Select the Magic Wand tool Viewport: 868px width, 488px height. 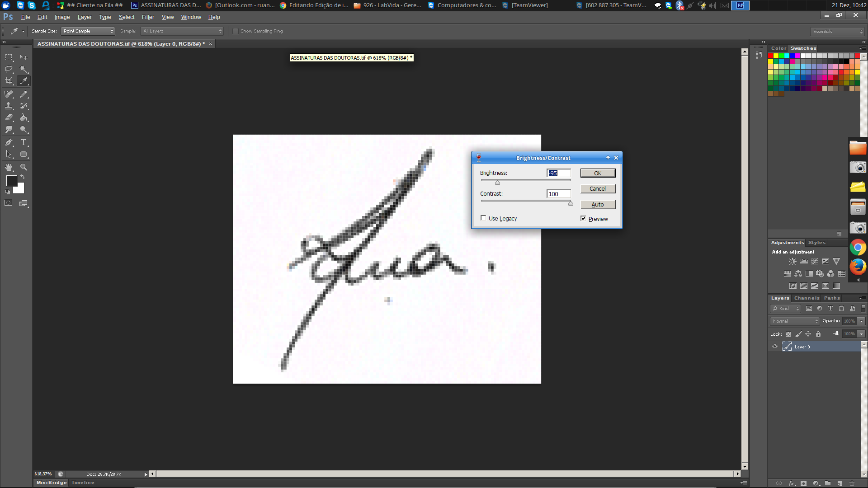(x=24, y=69)
